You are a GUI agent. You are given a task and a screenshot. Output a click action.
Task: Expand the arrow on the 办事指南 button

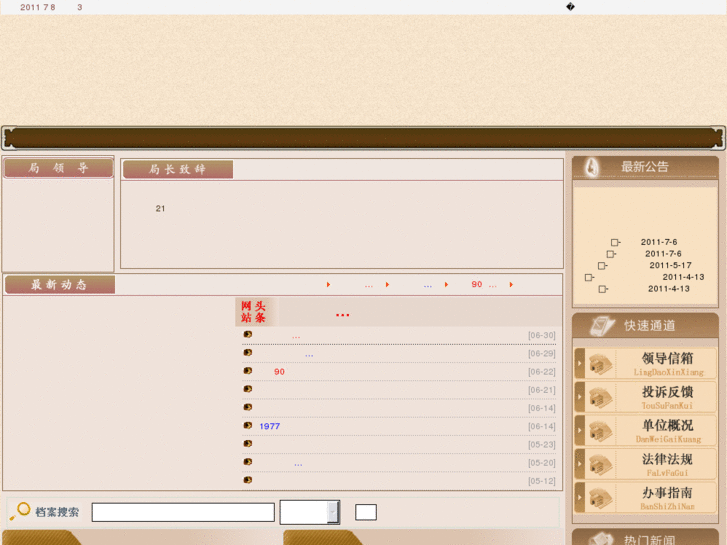[x=580, y=498]
